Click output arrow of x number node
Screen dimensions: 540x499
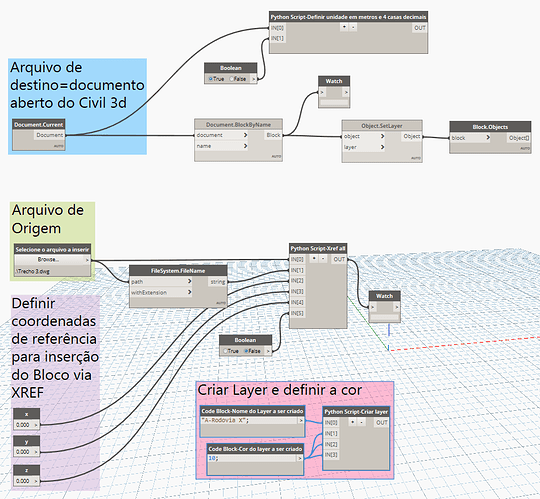point(36,425)
